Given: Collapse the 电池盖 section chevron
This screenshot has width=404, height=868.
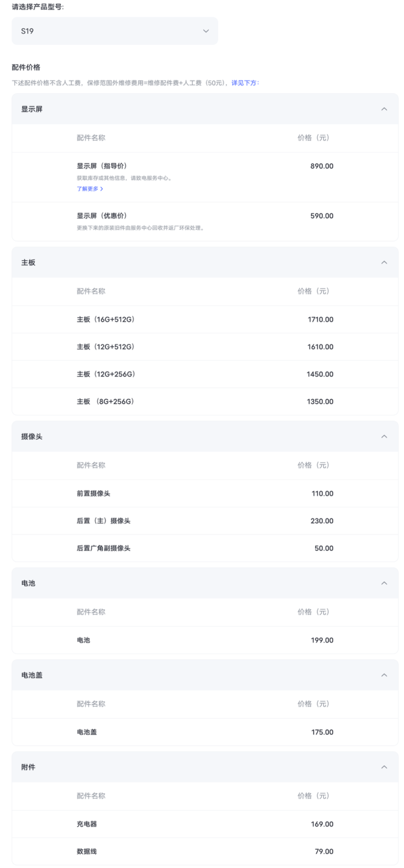Looking at the screenshot, I should click(x=384, y=675).
